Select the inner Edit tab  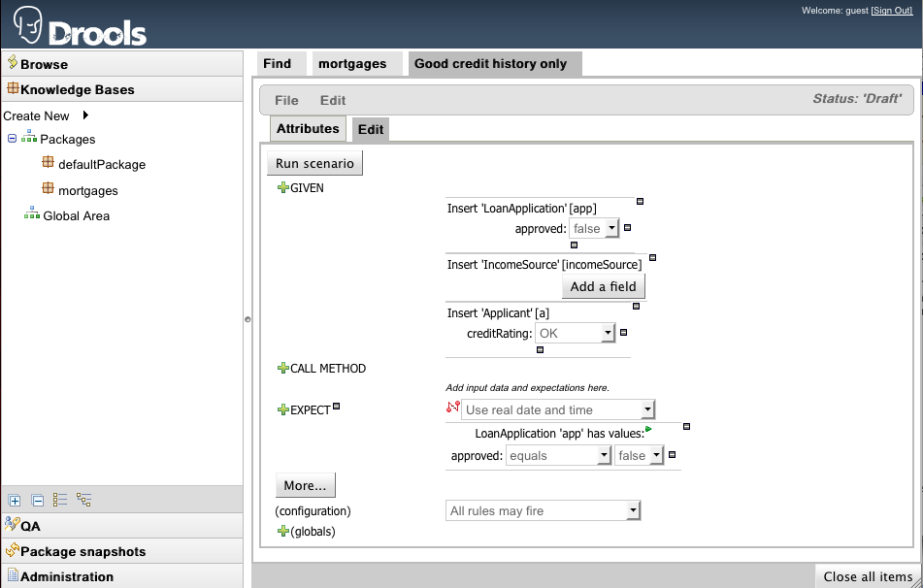(370, 129)
